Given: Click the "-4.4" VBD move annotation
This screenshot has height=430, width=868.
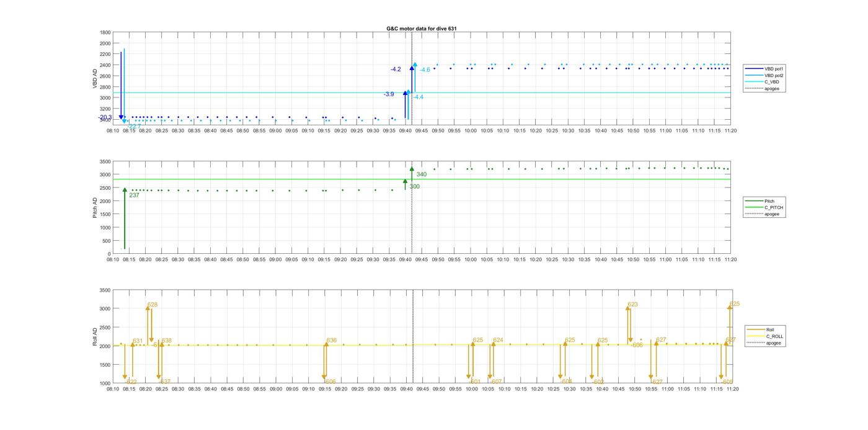Looking at the screenshot, I should (x=418, y=97).
